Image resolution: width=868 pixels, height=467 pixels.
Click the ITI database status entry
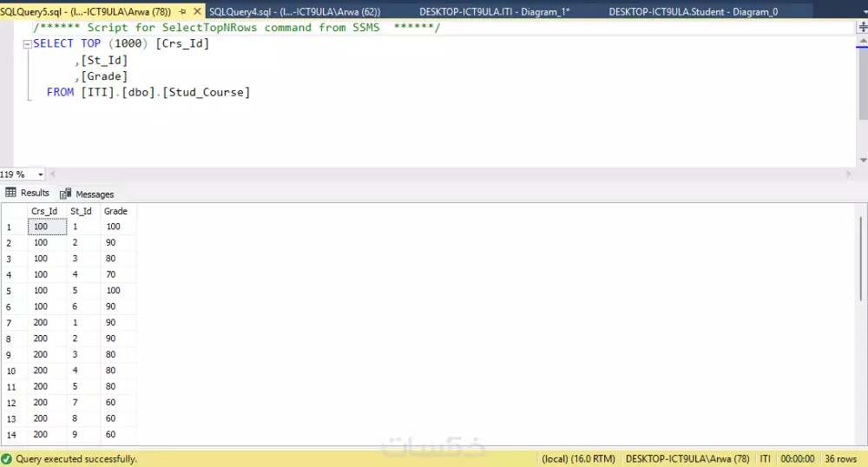point(765,458)
